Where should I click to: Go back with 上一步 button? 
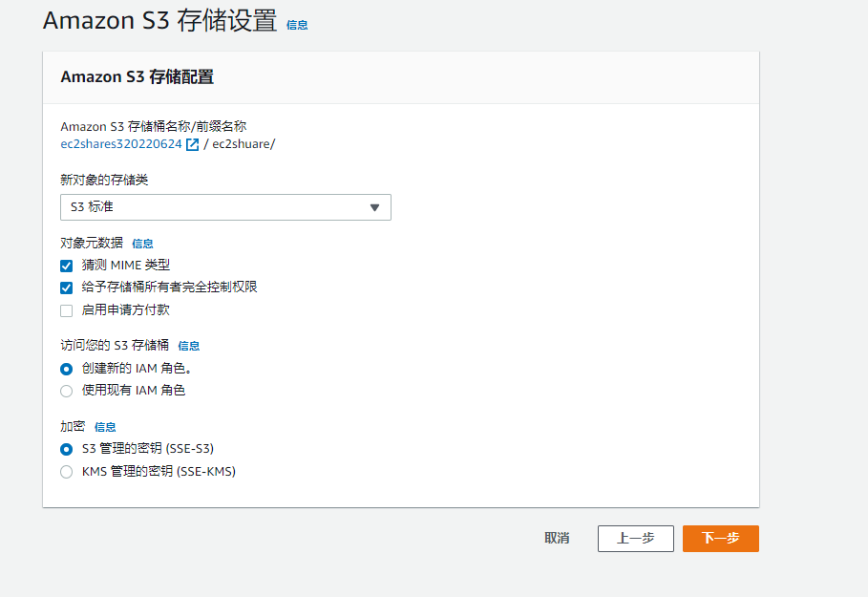636,539
